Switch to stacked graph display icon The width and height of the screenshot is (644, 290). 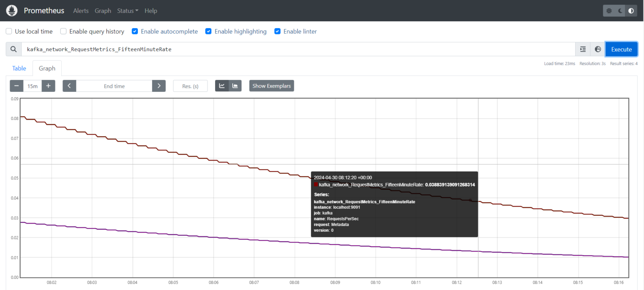[x=235, y=85]
